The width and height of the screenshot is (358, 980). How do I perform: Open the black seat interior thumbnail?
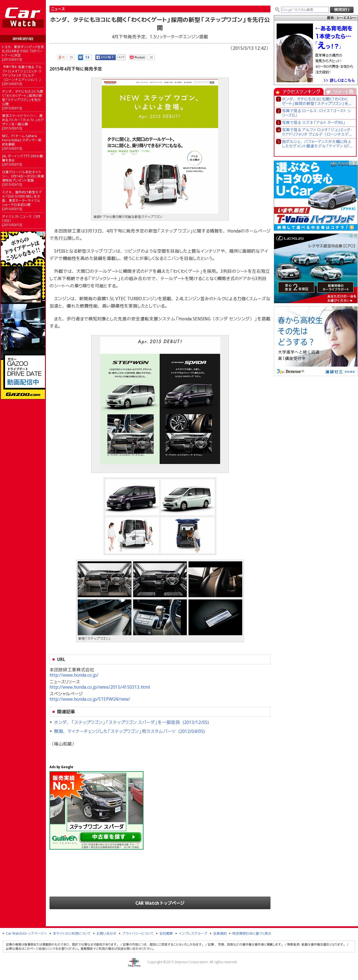(x=215, y=579)
